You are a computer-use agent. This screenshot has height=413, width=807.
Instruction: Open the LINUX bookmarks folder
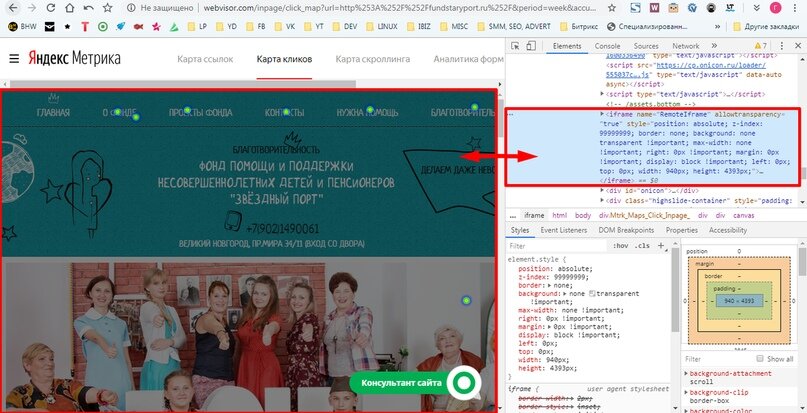381,26
